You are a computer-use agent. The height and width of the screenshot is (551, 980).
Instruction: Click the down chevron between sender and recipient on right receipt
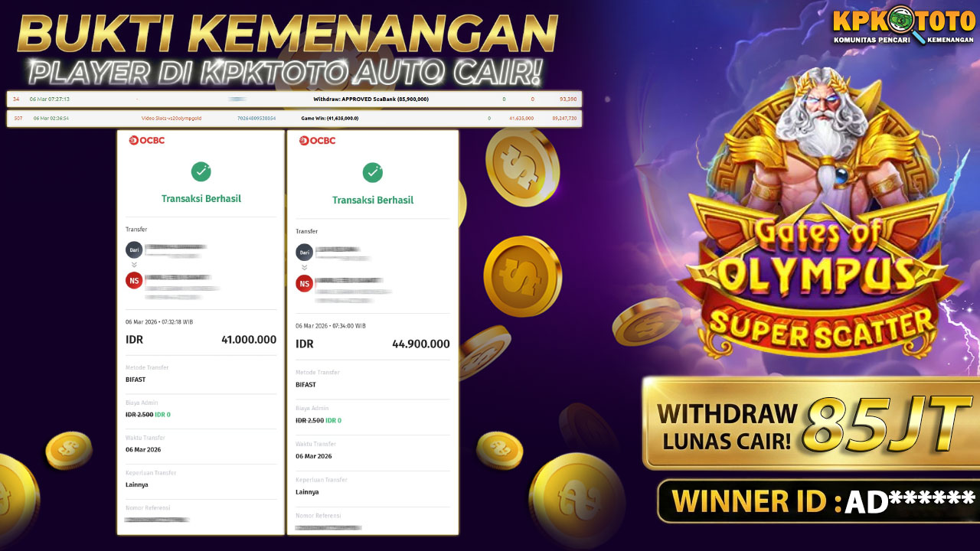[305, 268]
